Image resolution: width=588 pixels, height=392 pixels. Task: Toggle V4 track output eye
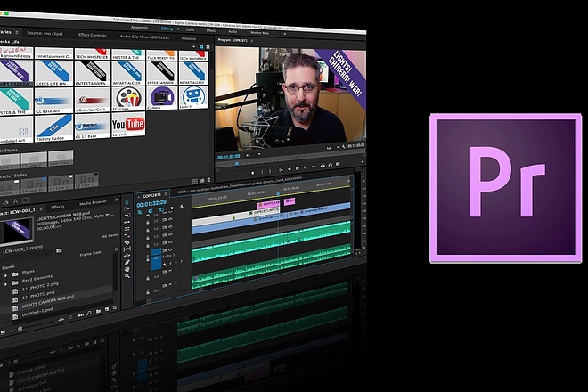[x=171, y=227]
